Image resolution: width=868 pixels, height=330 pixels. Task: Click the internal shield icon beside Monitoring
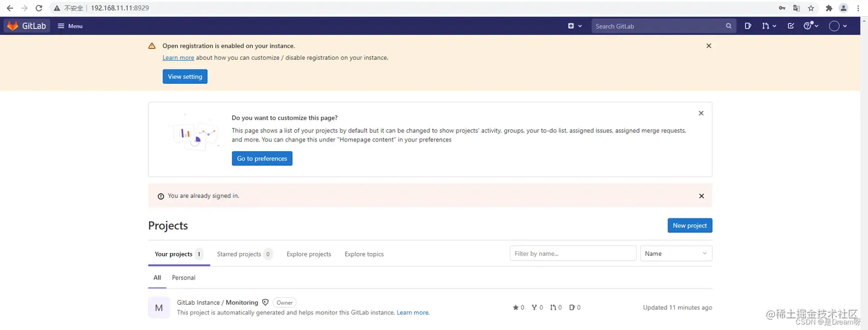pos(265,302)
